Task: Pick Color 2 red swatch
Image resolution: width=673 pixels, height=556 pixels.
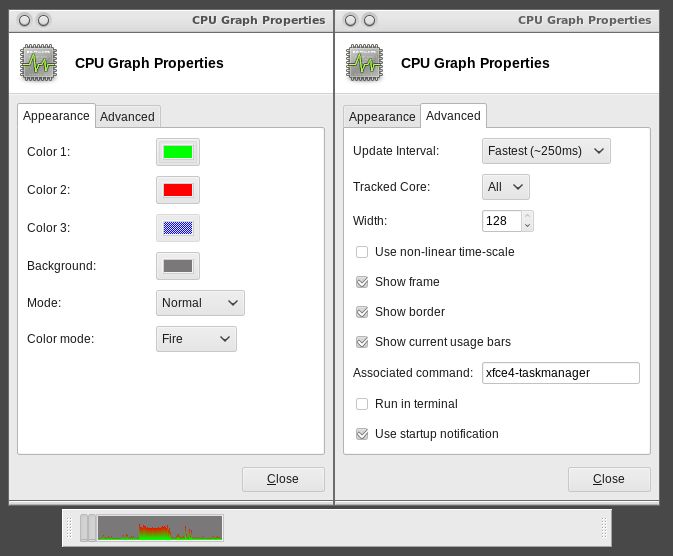Action: [x=178, y=190]
